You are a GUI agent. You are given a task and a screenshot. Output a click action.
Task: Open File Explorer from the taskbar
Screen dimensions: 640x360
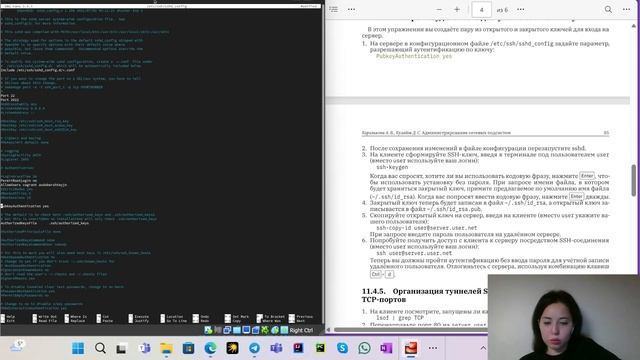click(x=166, y=348)
